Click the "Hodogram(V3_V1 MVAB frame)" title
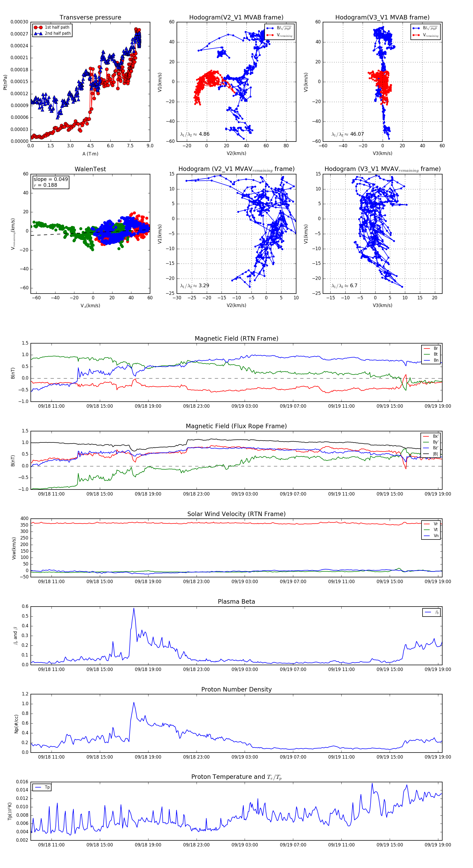The height and width of the screenshot is (868, 473). 382,17
